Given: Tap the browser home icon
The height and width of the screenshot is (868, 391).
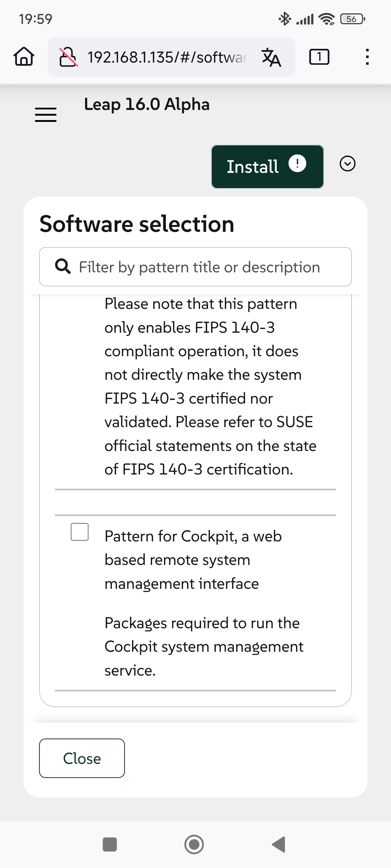Looking at the screenshot, I should tap(24, 57).
